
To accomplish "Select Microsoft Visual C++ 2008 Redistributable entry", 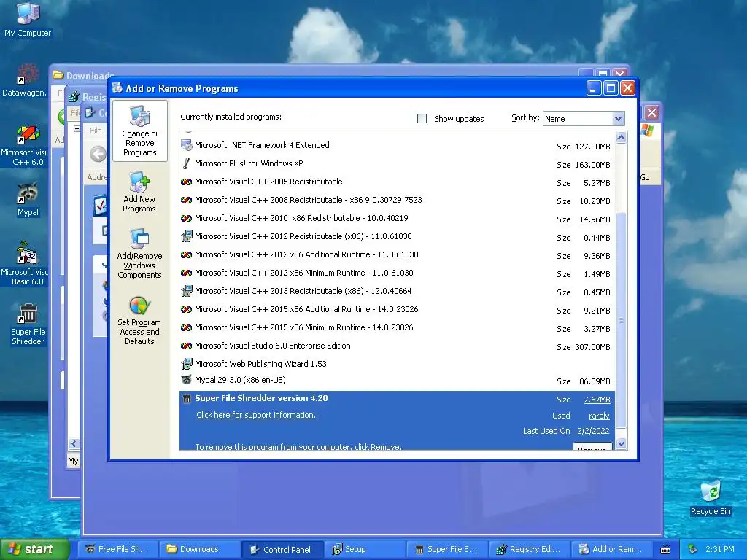I will click(x=396, y=201).
